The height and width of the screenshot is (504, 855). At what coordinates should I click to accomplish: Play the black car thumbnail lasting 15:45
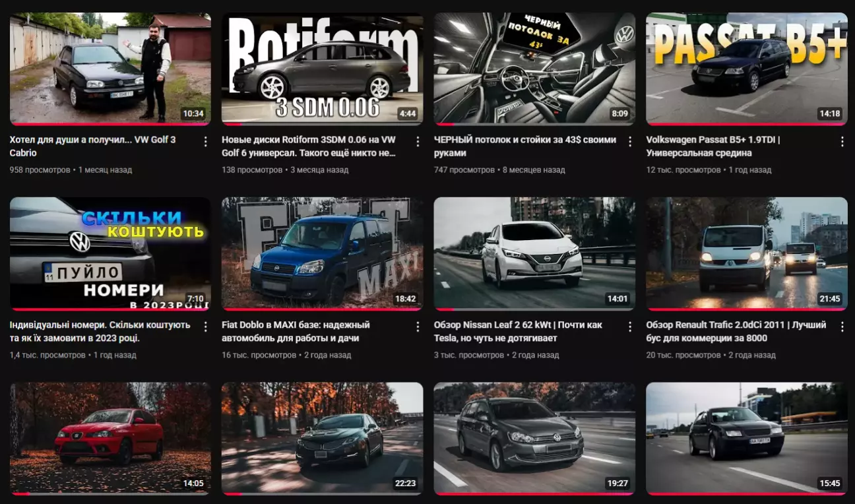click(747, 439)
